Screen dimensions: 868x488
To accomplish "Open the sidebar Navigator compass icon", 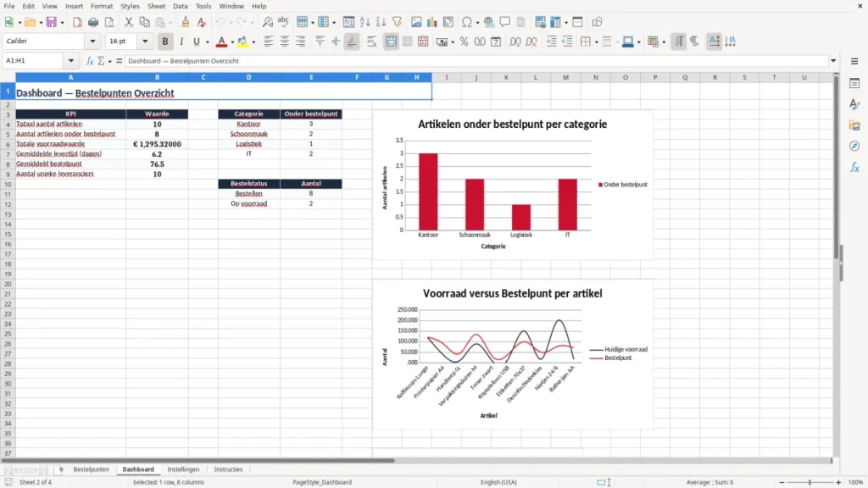I will pyautogui.click(x=854, y=146).
